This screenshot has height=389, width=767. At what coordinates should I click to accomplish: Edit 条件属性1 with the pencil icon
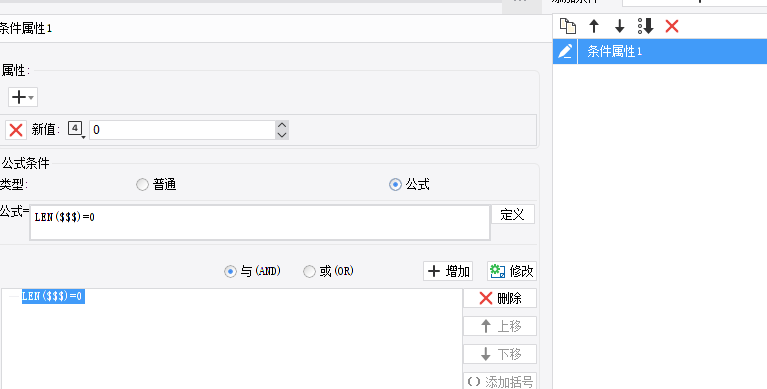click(565, 51)
